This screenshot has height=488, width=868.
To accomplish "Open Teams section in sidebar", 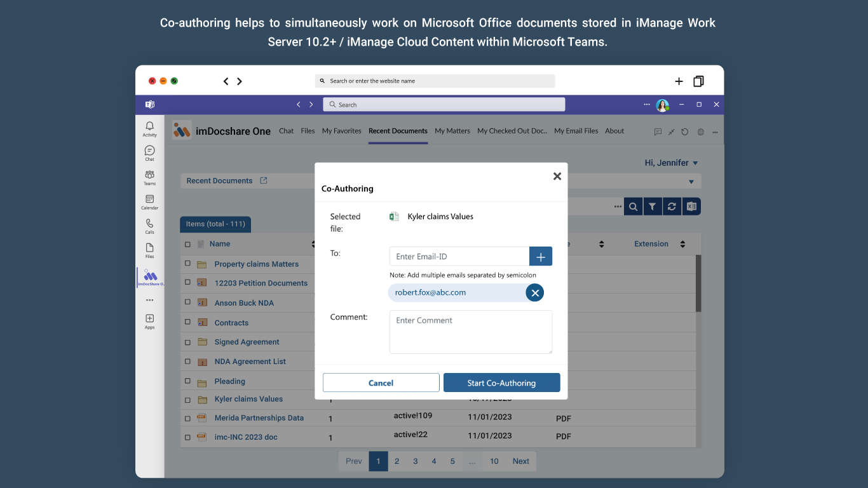I will [x=149, y=177].
